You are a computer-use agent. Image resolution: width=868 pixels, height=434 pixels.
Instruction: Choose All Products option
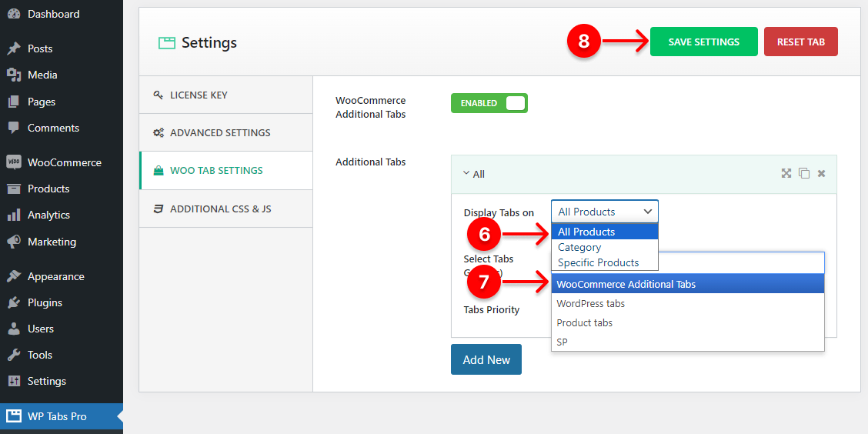pyautogui.click(x=605, y=232)
